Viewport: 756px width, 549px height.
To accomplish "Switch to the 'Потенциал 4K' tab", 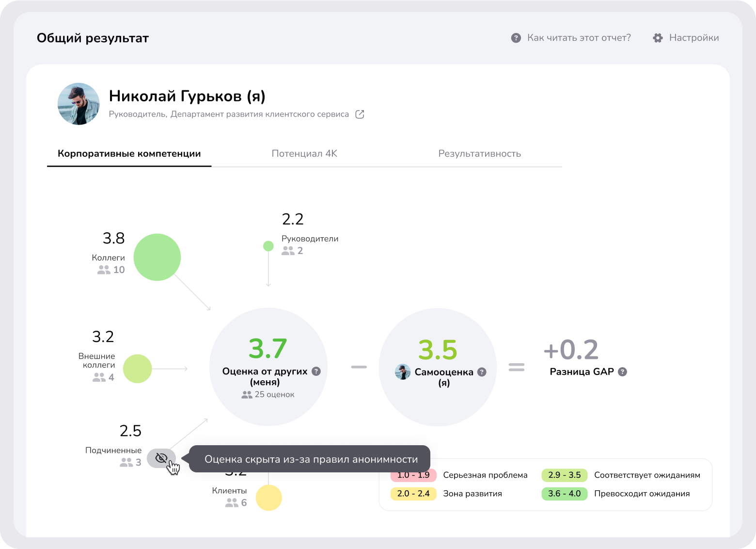I will point(304,154).
